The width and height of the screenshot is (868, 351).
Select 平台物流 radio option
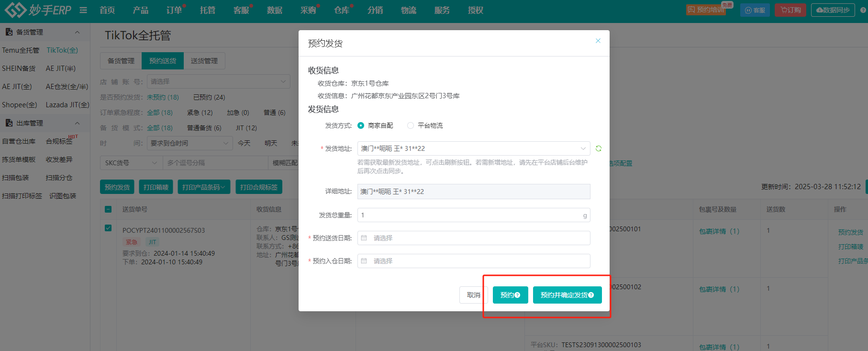411,125
